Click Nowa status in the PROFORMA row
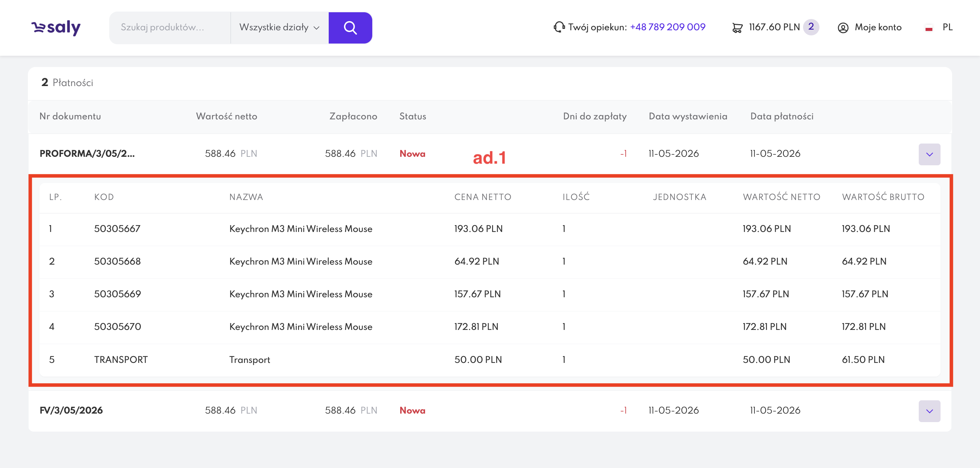Image resolution: width=980 pixels, height=468 pixels. (x=412, y=154)
